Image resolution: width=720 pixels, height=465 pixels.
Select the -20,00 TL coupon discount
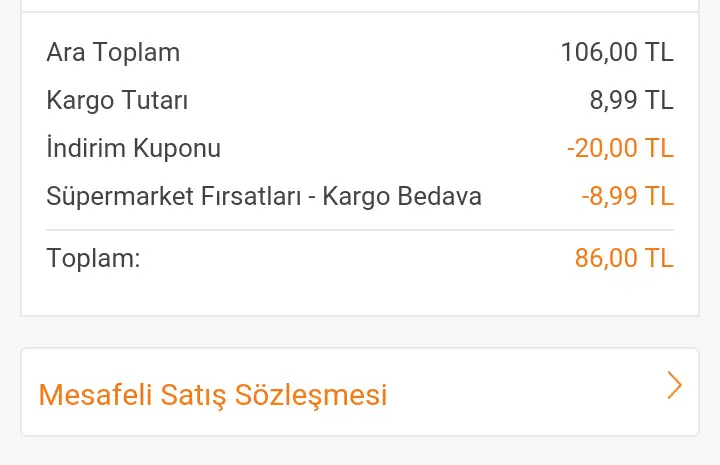pyautogui.click(x=620, y=148)
